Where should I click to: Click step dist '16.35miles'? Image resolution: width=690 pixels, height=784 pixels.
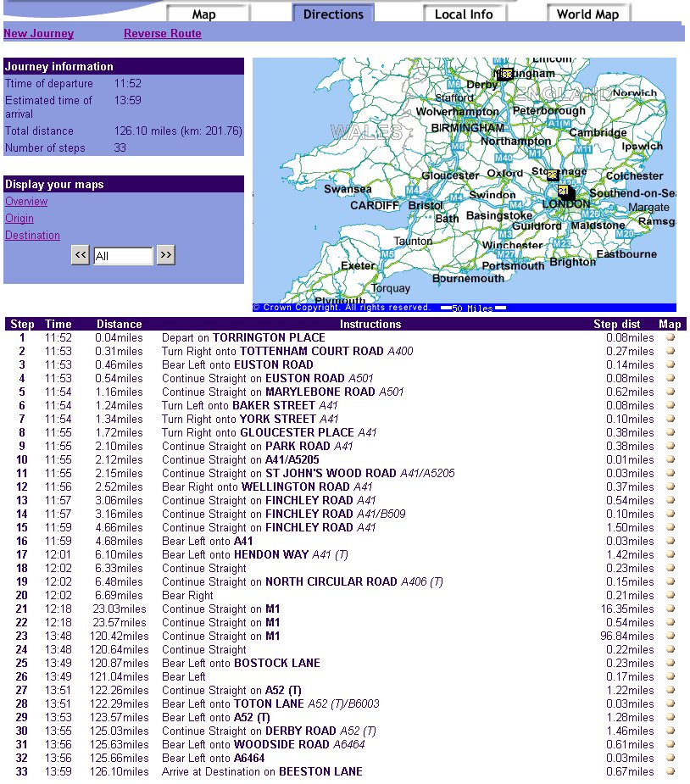[x=627, y=609]
